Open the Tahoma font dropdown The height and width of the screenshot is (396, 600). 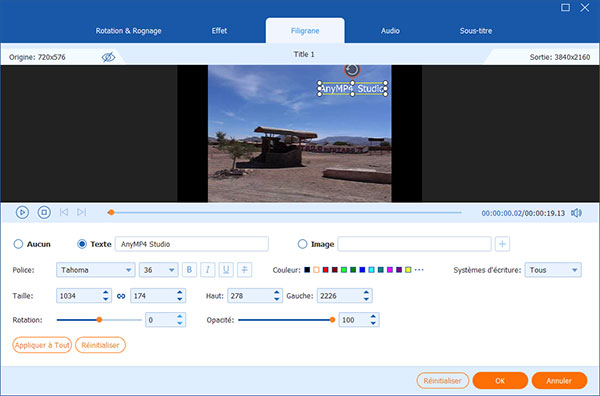coord(96,270)
